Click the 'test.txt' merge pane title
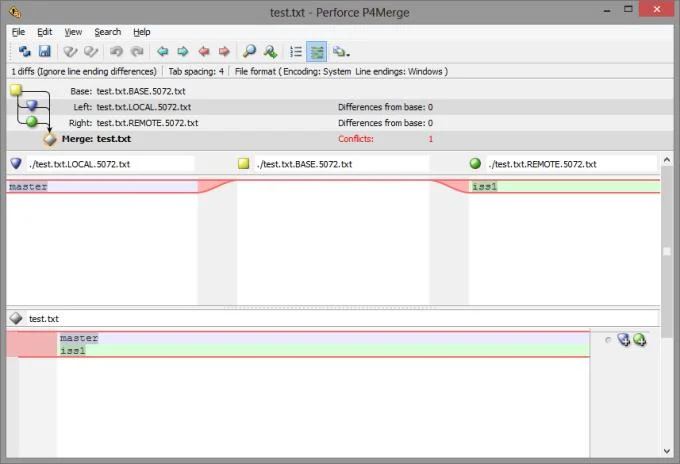680x464 pixels. (x=44, y=319)
